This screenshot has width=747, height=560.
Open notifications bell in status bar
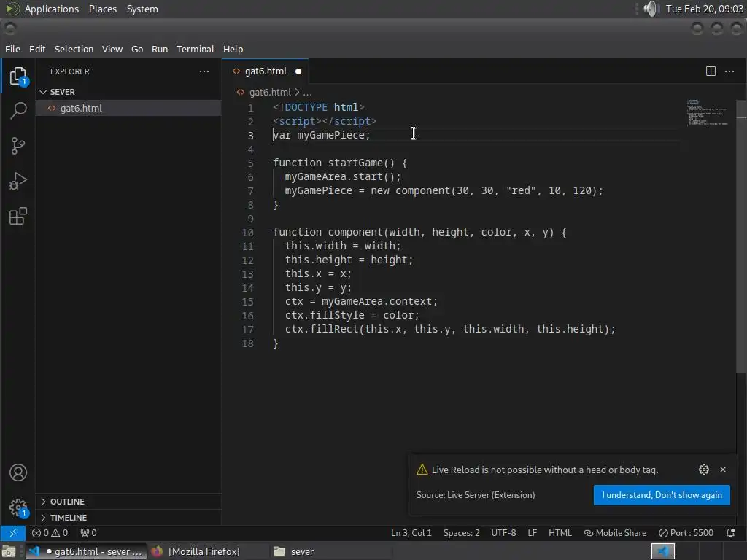730,533
